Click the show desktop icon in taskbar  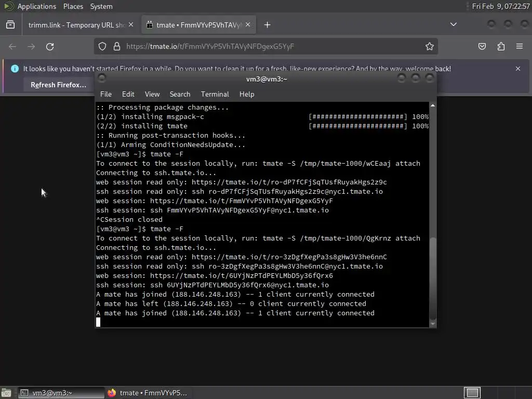[6, 393]
